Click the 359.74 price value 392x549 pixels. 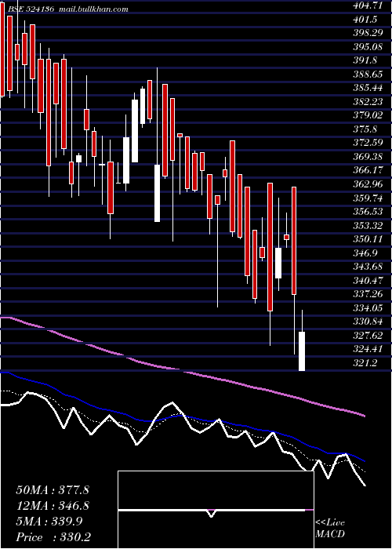[368, 198]
